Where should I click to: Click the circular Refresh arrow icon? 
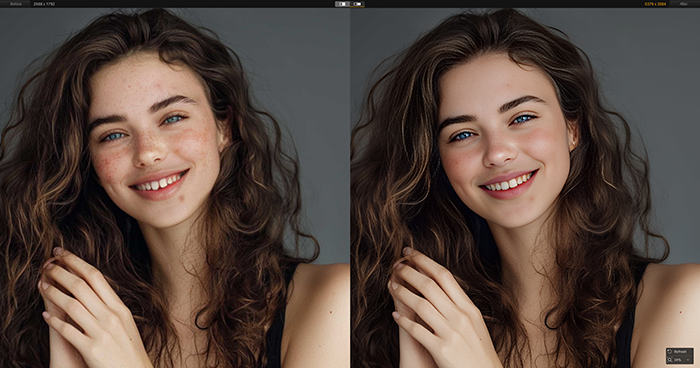[x=670, y=351]
